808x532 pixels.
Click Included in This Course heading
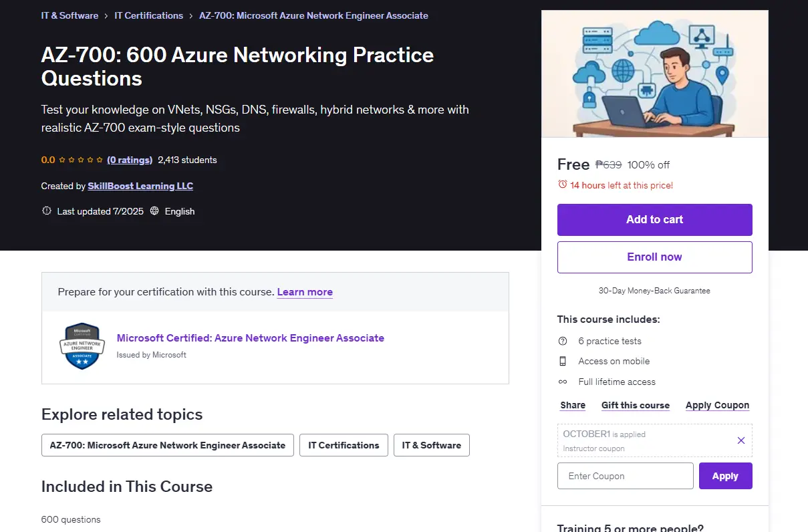tap(127, 487)
